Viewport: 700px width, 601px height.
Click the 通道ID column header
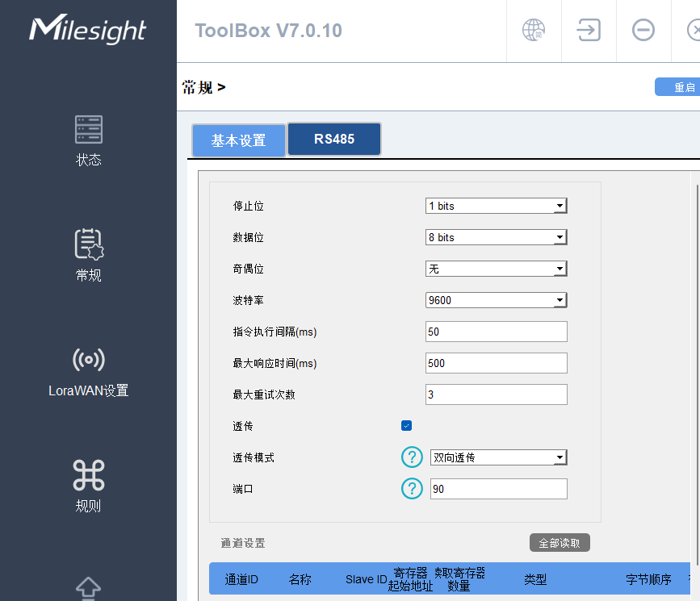tap(241, 579)
